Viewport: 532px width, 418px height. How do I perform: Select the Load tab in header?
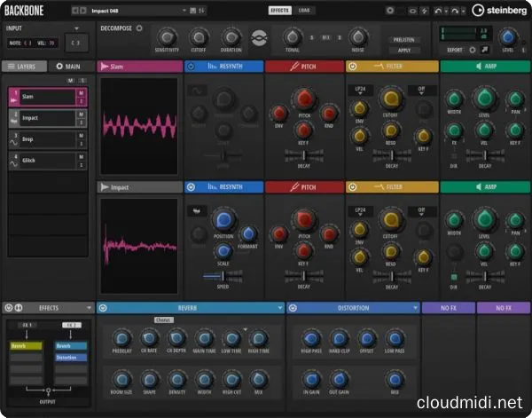(x=304, y=11)
